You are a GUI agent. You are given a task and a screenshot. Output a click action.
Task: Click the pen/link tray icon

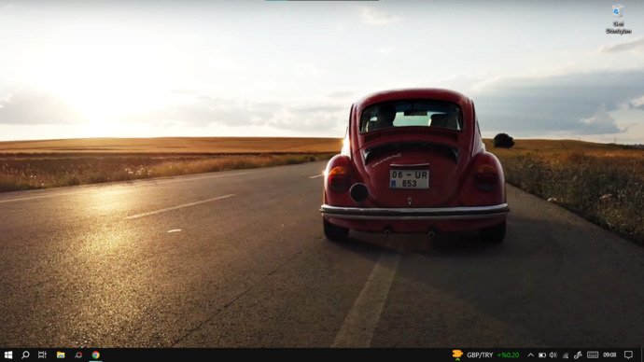[x=578, y=355]
